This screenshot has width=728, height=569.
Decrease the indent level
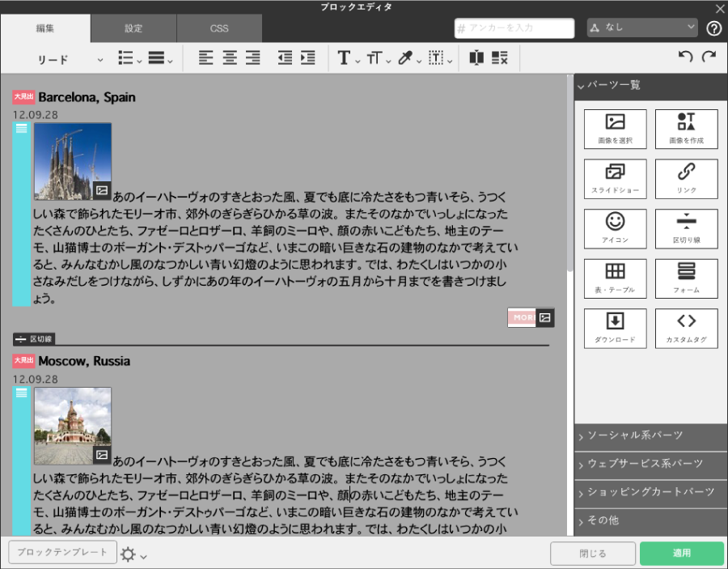point(285,58)
